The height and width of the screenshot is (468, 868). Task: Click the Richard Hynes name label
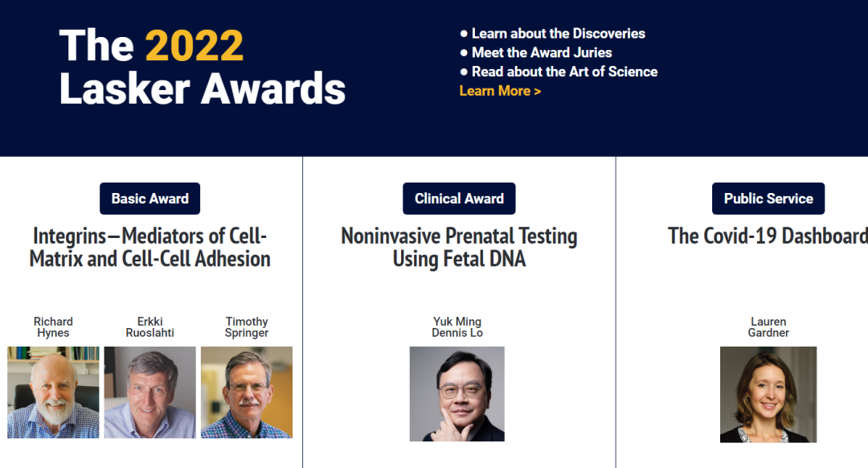click(53, 327)
